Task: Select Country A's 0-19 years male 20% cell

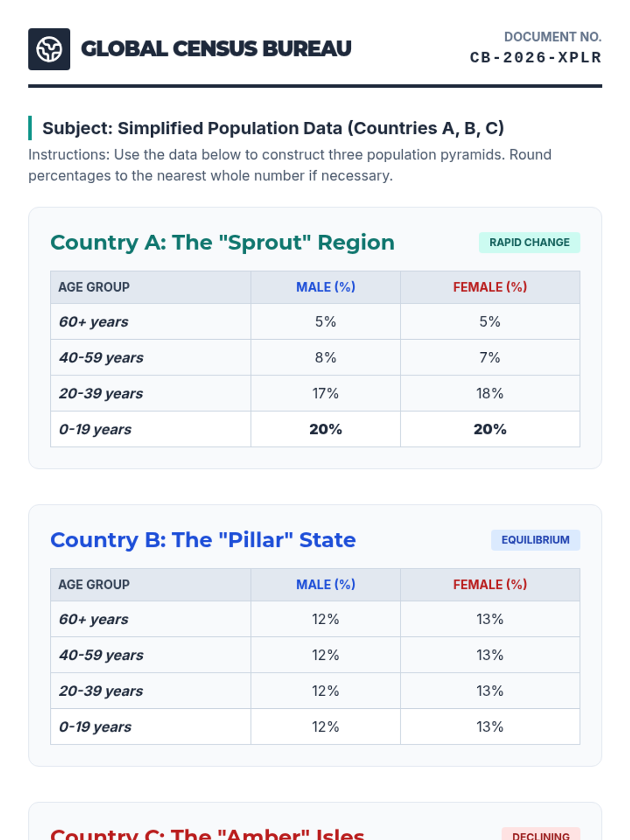Action: click(325, 429)
